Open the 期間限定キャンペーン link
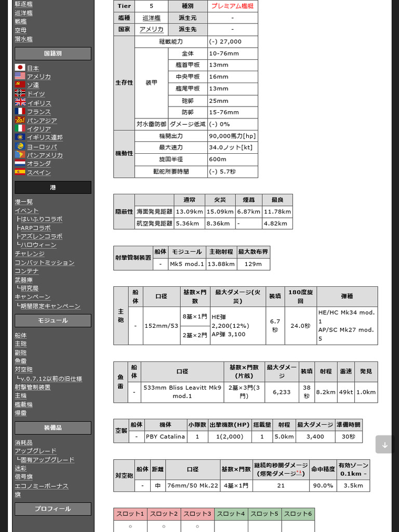This screenshot has width=399, height=532. 50,306
